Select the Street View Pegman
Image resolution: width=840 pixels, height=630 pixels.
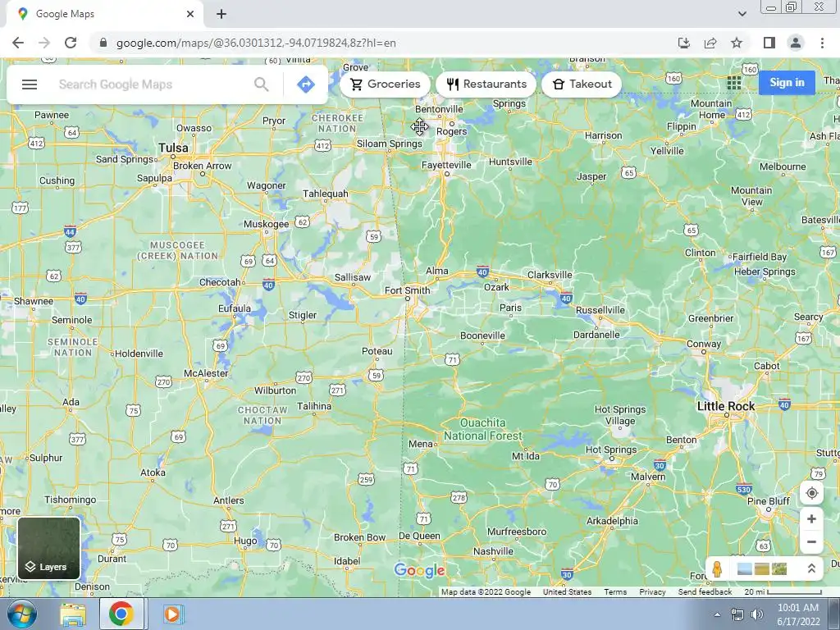coord(717,568)
